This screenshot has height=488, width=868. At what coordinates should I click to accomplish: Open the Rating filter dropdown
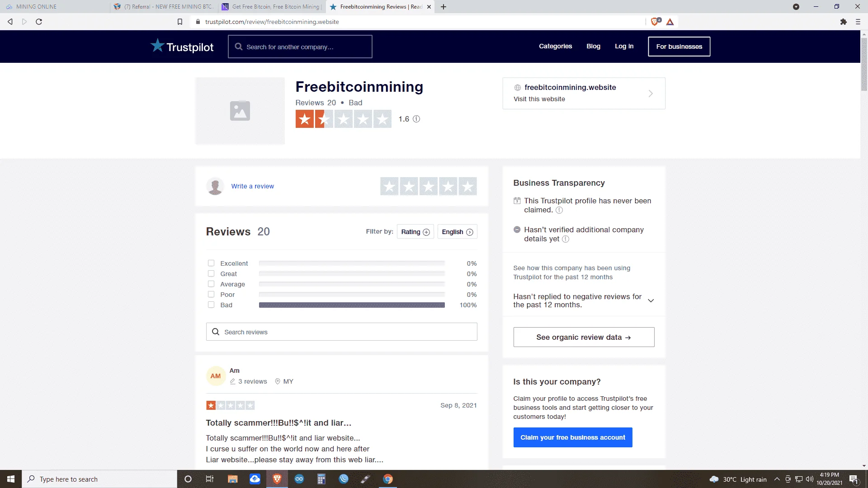click(x=415, y=232)
